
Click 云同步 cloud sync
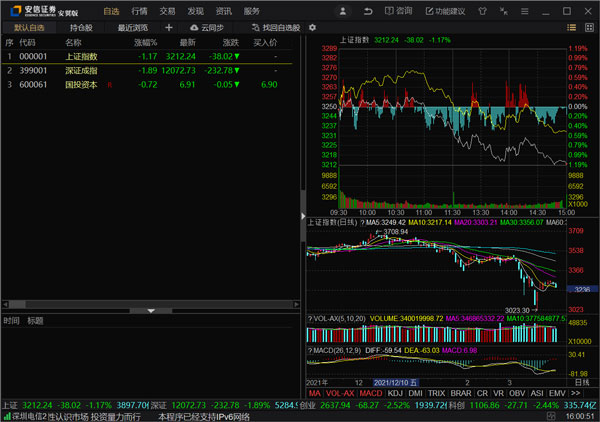click(x=207, y=28)
